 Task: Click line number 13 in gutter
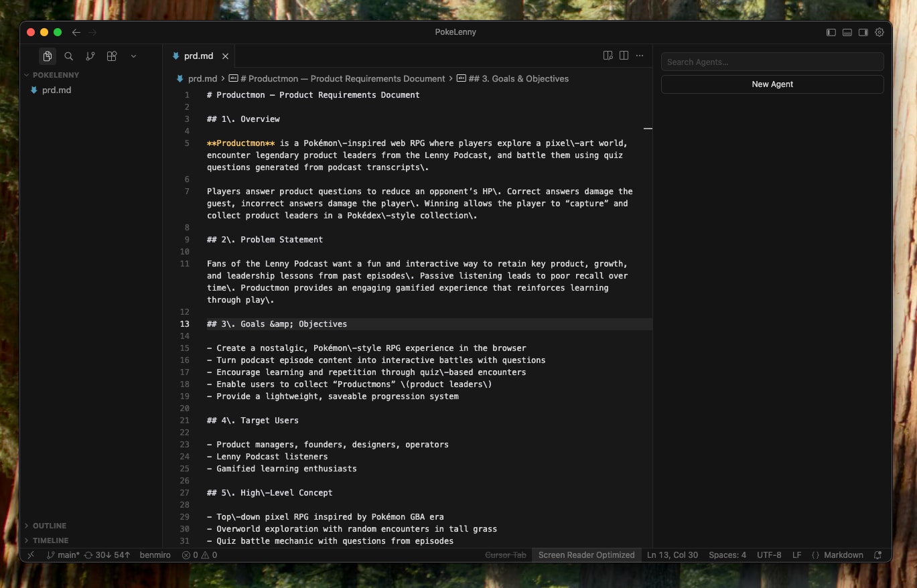pos(184,324)
